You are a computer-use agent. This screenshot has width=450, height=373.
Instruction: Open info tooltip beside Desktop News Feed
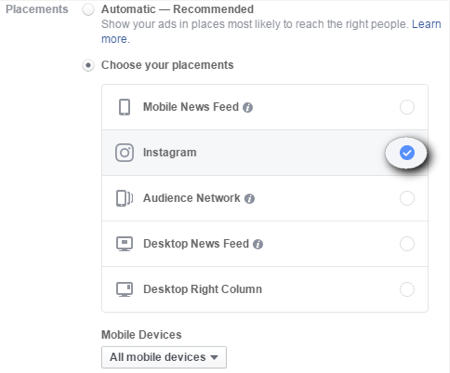click(258, 244)
